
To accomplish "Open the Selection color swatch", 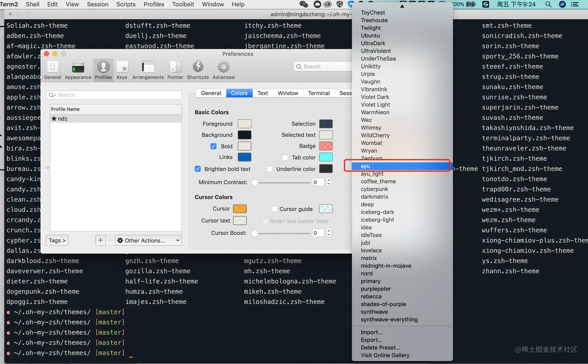I will point(326,124).
